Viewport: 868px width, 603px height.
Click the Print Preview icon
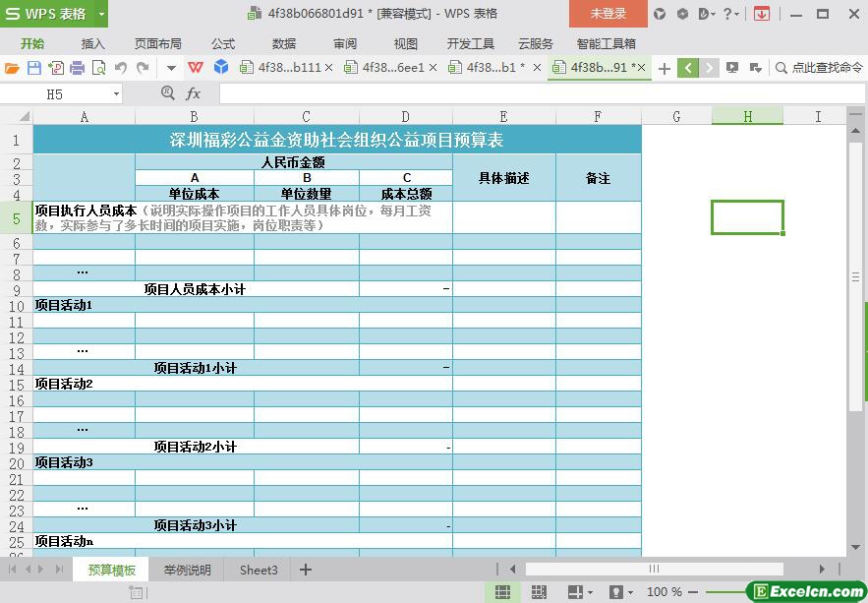click(x=98, y=68)
